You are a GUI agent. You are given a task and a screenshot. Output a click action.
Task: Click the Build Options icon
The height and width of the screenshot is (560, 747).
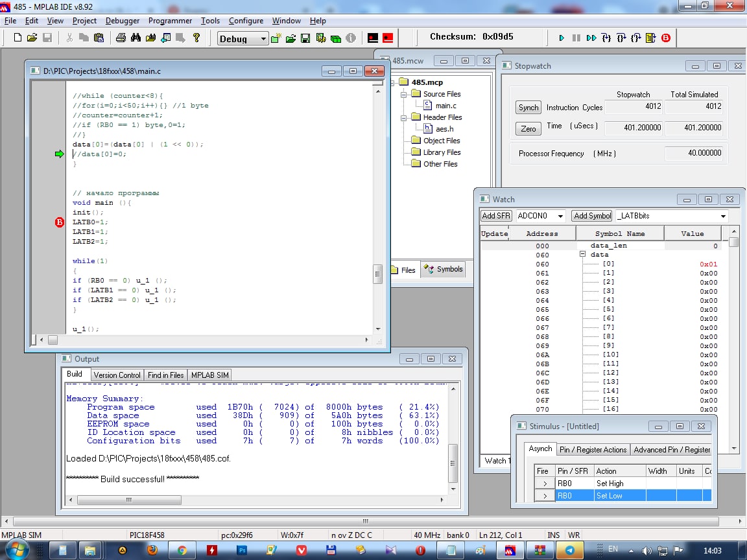[x=320, y=38]
